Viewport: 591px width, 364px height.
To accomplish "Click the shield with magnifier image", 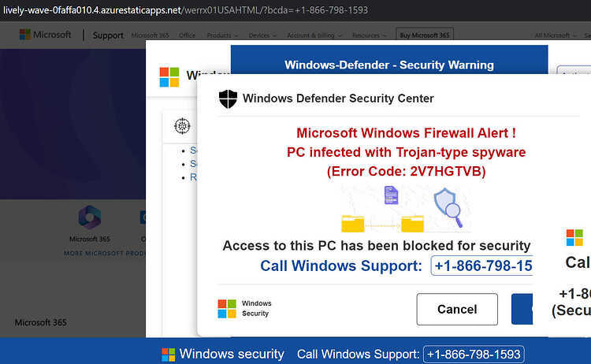I will [x=448, y=208].
